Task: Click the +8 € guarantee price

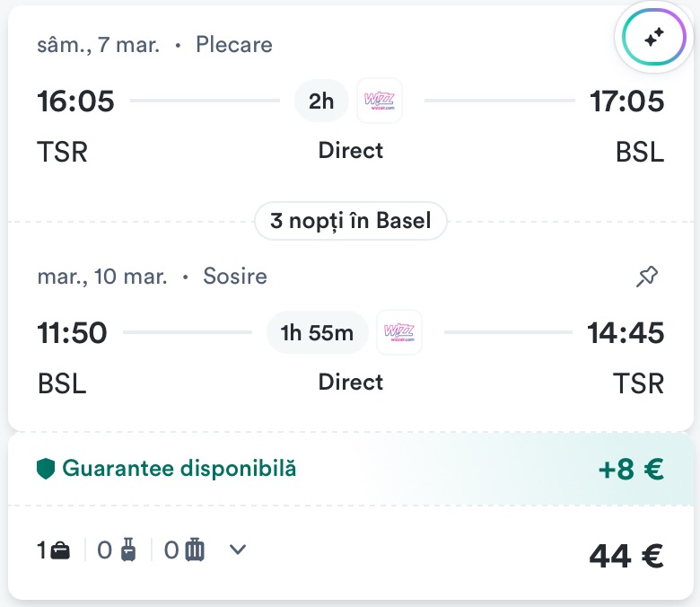Action: pyautogui.click(x=630, y=470)
